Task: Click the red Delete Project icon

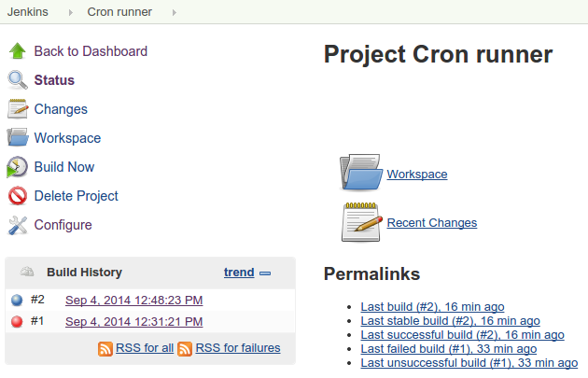Action: [x=17, y=196]
